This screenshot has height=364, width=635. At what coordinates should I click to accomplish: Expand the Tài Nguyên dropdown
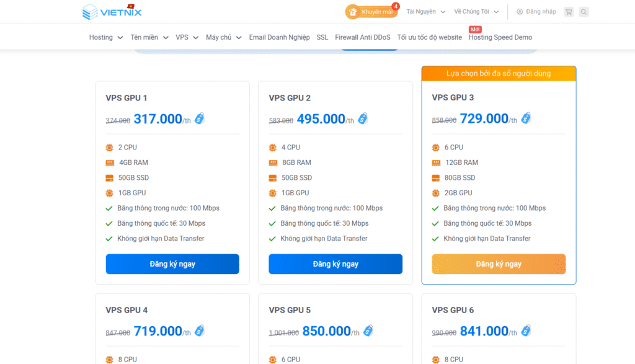425,12
